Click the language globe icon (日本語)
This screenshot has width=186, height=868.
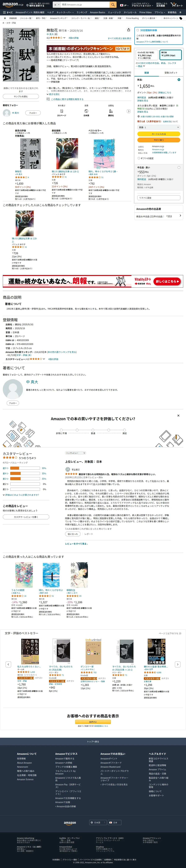click(x=86, y=111)
